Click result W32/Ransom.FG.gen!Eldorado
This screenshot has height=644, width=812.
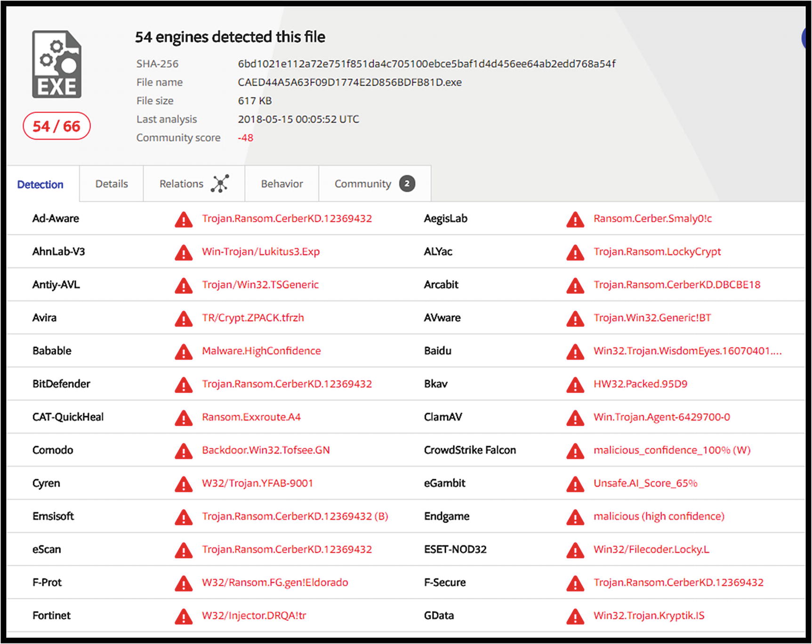[x=275, y=582]
